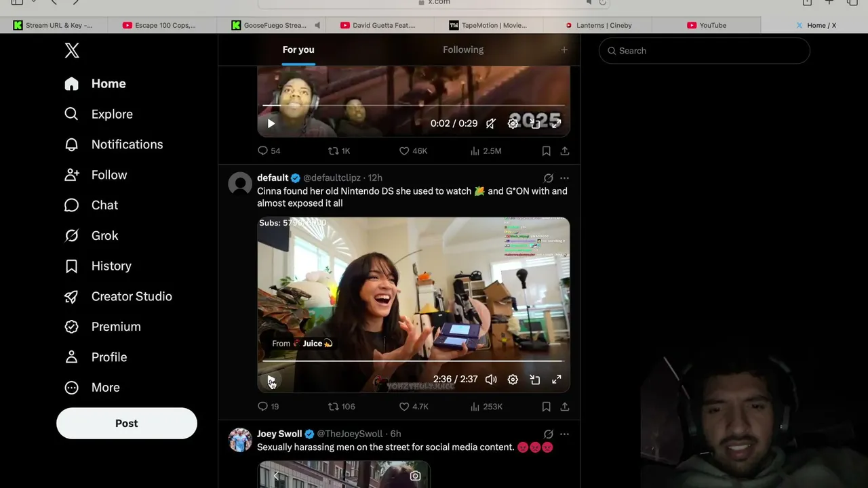Mute audio on the GooseFuego tab
This screenshot has width=868, height=488.
point(317,25)
